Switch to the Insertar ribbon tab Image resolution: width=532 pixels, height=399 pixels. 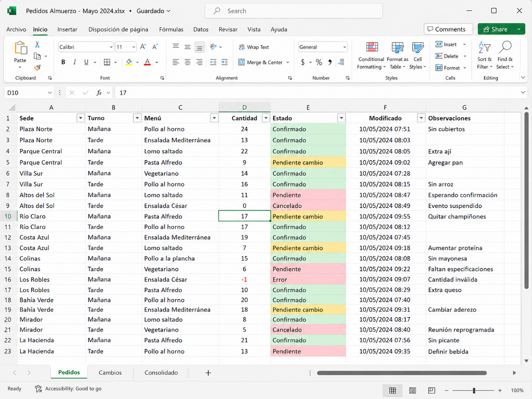67,29
